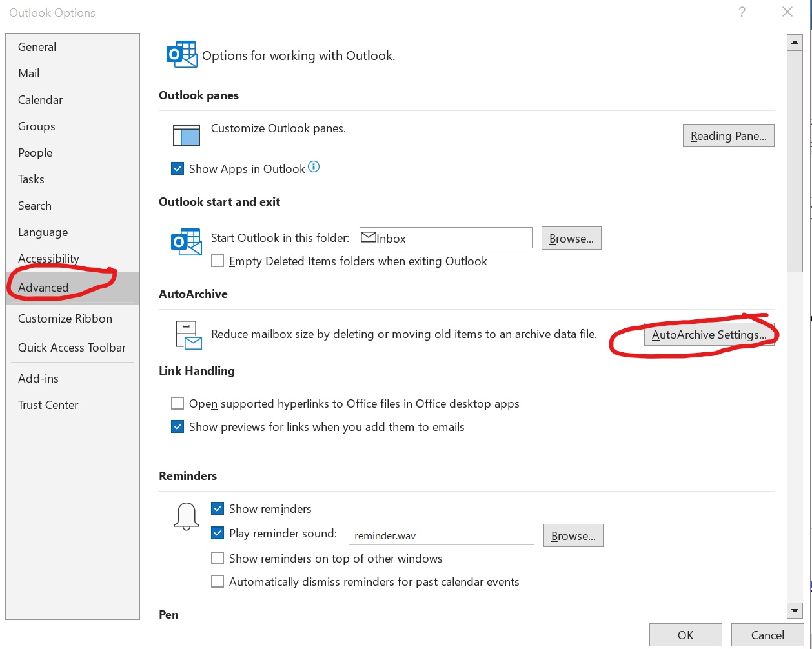Click the AutoArchive section heading
The height and width of the screenshot is (649, 812).
click(x=193, y=294)
